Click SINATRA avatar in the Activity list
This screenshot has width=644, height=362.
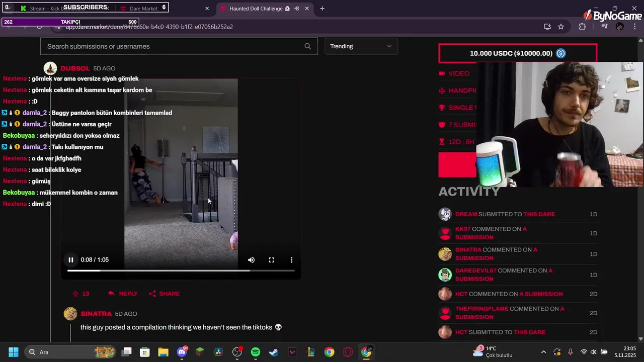(x=445, y=254)
